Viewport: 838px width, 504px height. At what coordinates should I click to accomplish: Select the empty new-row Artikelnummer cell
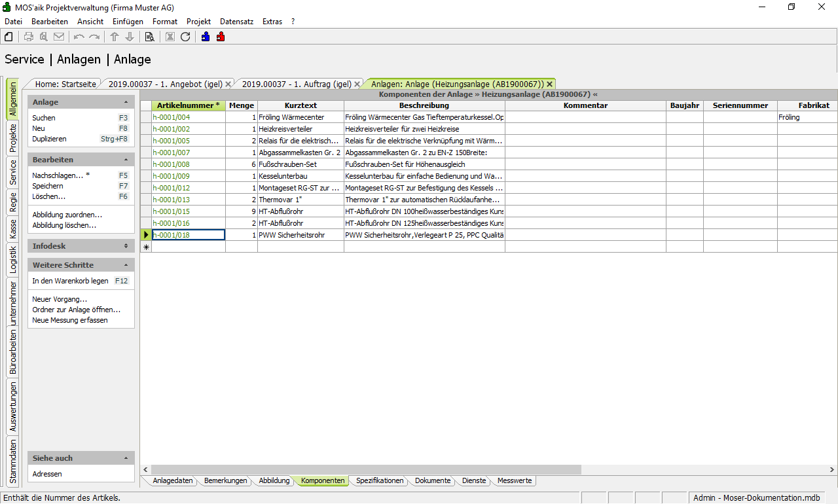point(189,247)
